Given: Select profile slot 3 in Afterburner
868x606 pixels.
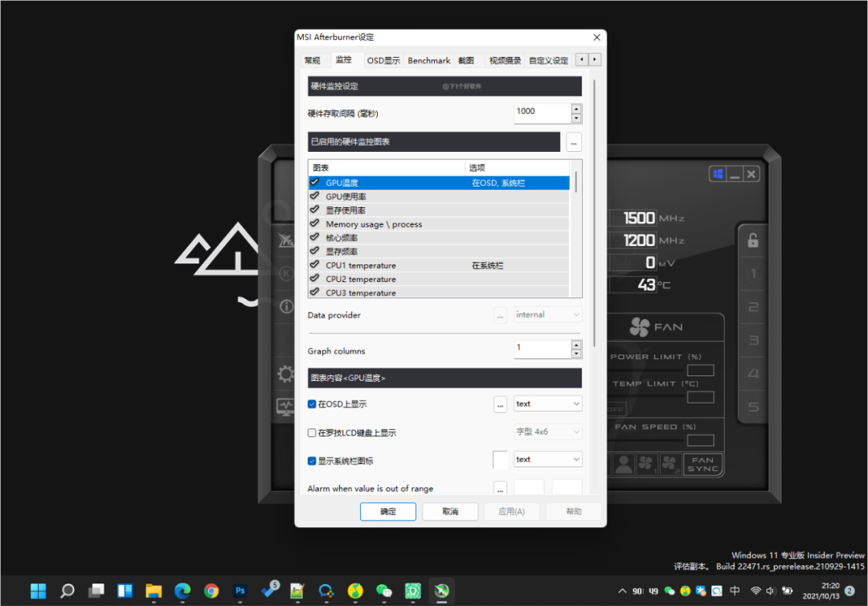Looking at the screenshot, I should (x=753, y=340).
